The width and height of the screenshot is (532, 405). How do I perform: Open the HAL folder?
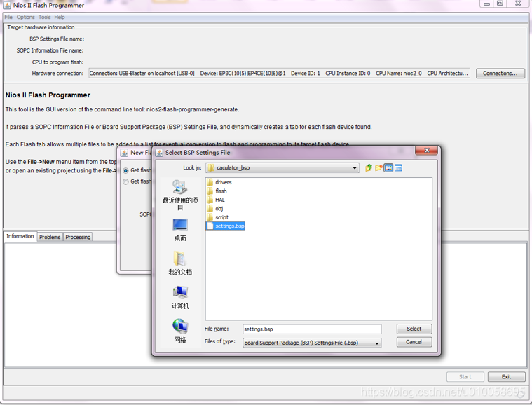pos(216,200)
